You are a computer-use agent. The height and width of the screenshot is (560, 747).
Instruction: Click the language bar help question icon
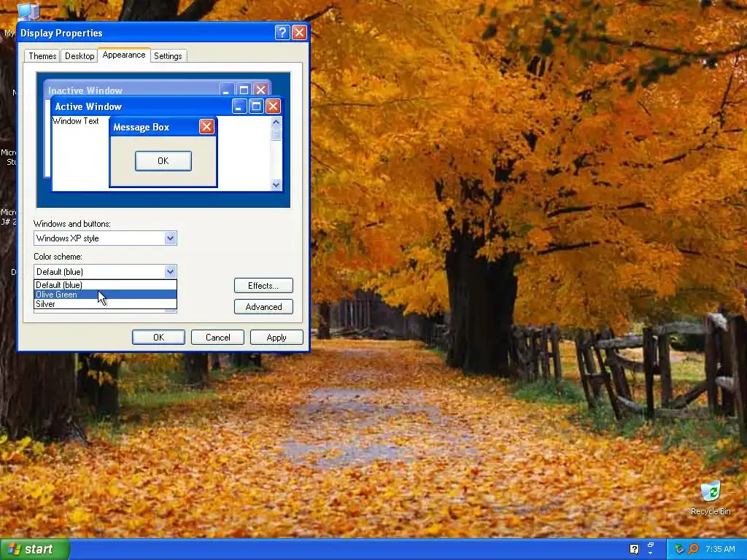click(x=634, y=549)
